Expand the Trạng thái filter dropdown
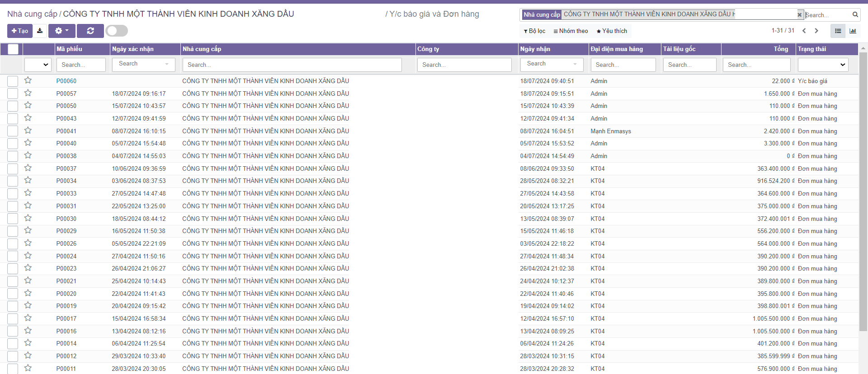The height and width of the screenshot is (374, 868). pyautogui.click(x=823, y=65)
